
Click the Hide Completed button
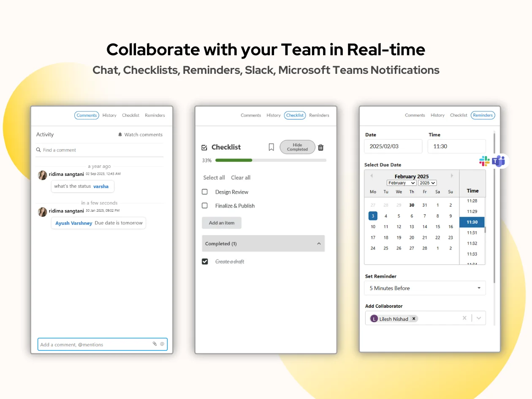tap(297, 147)
